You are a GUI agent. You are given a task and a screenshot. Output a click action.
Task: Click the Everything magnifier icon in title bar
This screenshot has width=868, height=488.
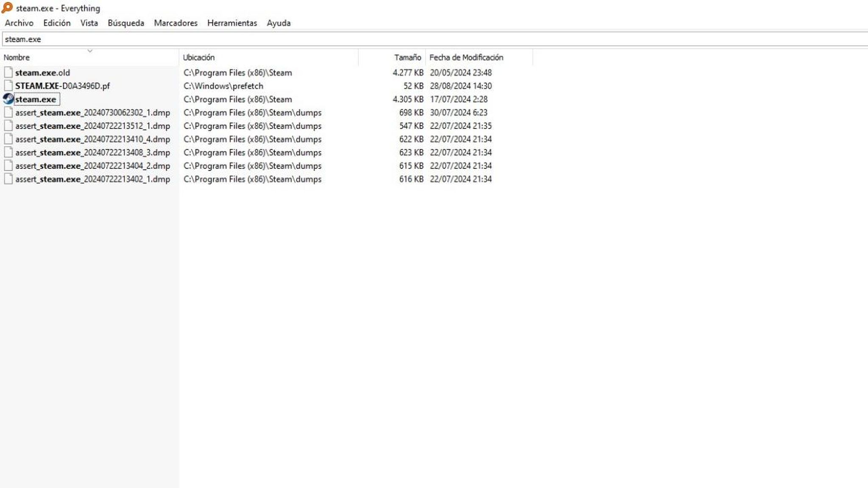(7, 8)
